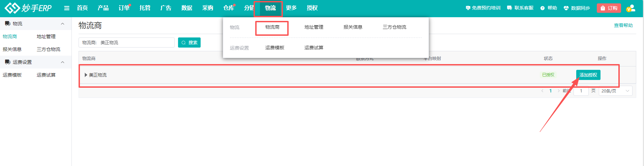Open the 20条/页 page size dropdown
The image size is (644, 166).
click(615, 91)
